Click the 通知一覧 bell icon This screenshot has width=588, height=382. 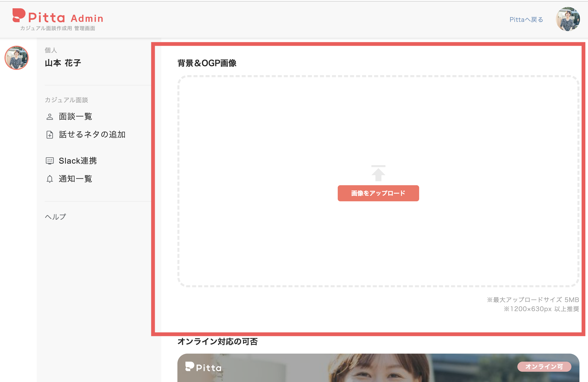pos(49,179)
